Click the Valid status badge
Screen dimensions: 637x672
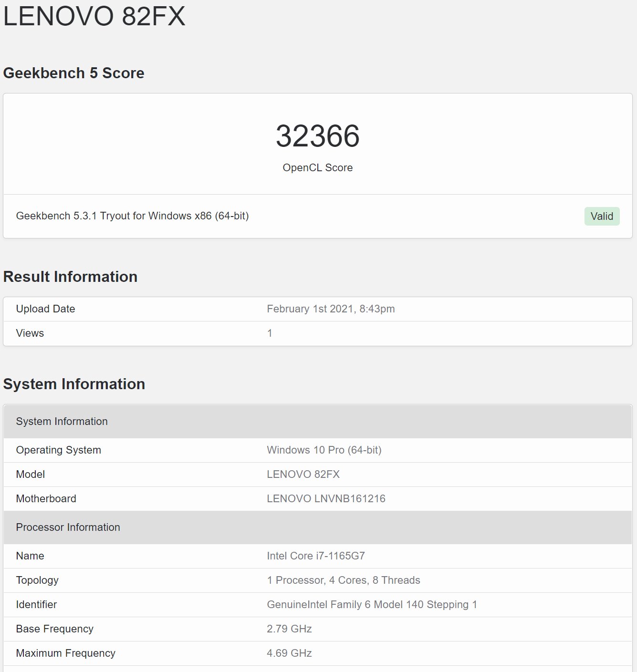tap(601, 216)
